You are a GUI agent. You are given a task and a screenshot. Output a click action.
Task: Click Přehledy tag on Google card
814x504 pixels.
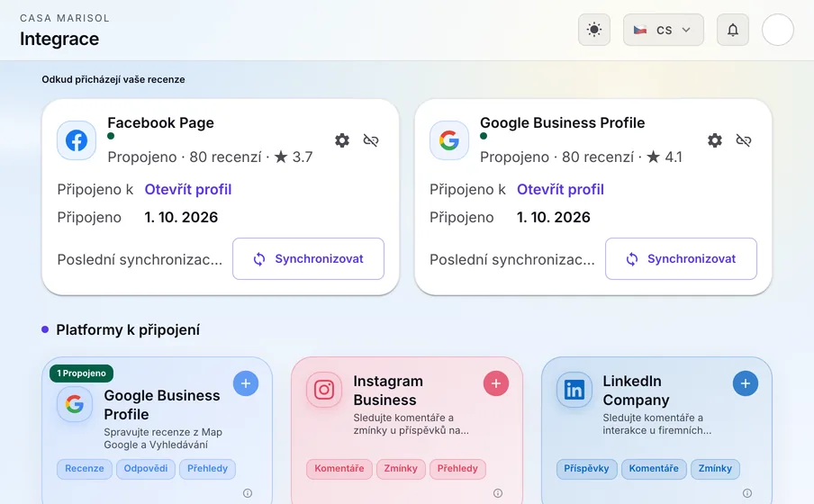click(207, 468)
